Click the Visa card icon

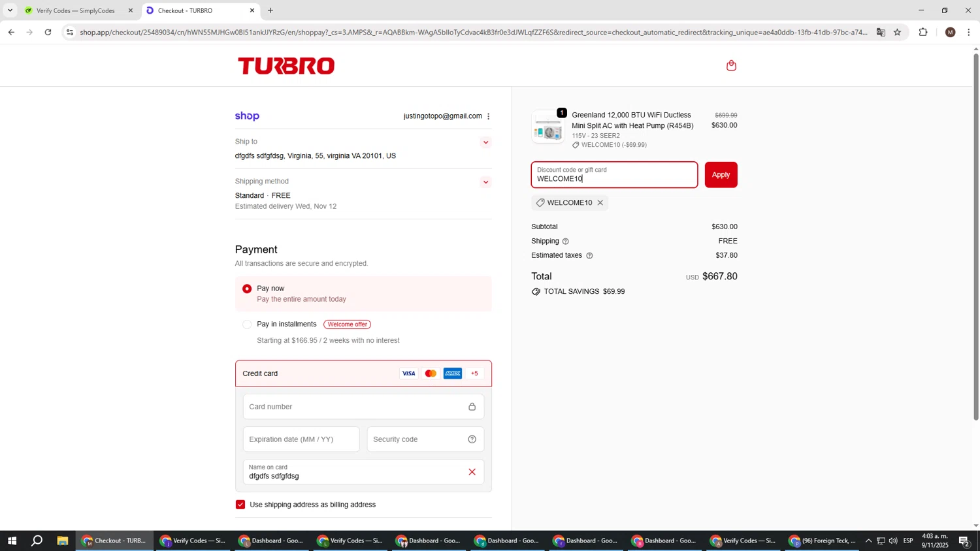408,373
